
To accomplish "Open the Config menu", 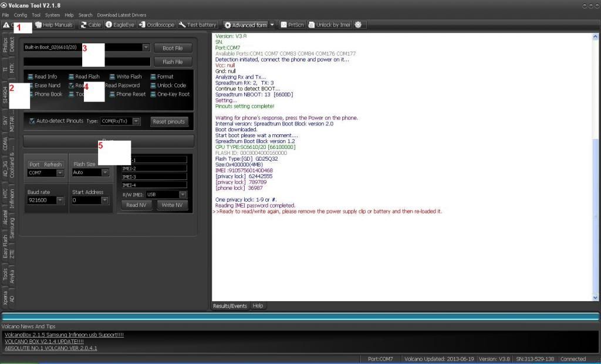I will coord(20,15).
